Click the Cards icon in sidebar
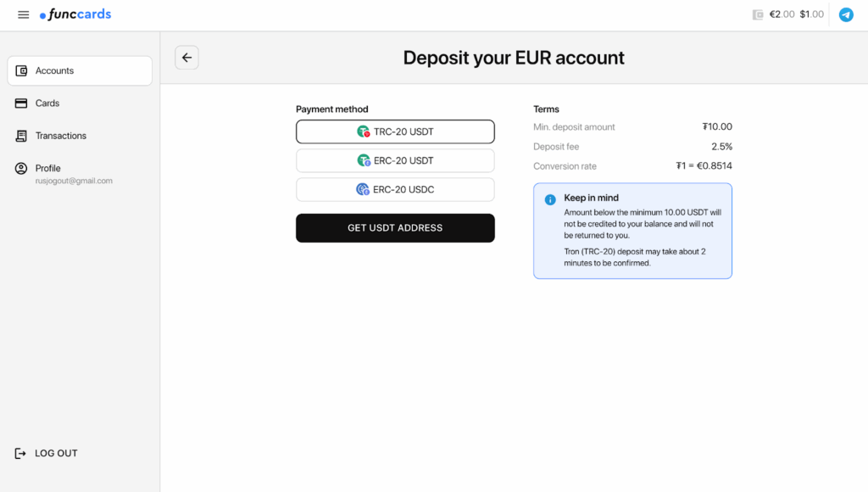868x492 pixels. coord(21,103)
